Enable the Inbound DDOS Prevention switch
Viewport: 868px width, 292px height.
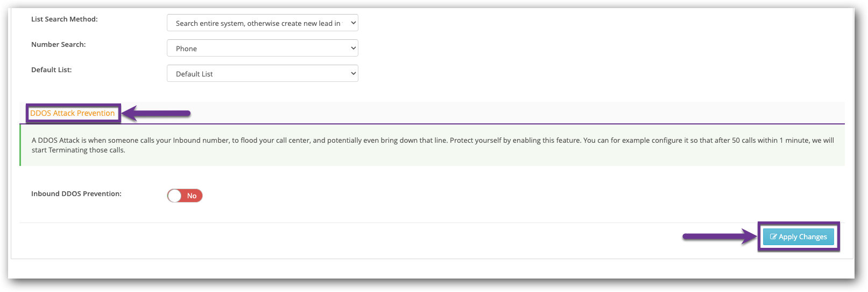click(x=185, y=196)
